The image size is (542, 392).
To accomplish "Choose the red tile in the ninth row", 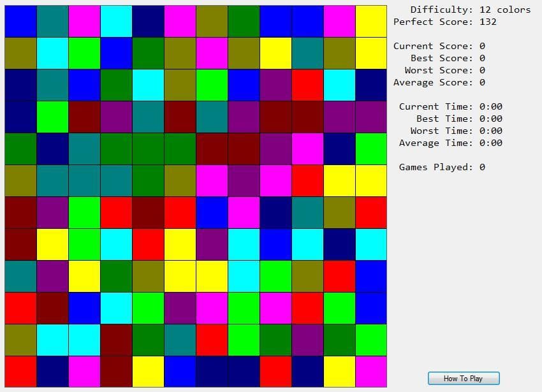I will click(x=339, y=276).
